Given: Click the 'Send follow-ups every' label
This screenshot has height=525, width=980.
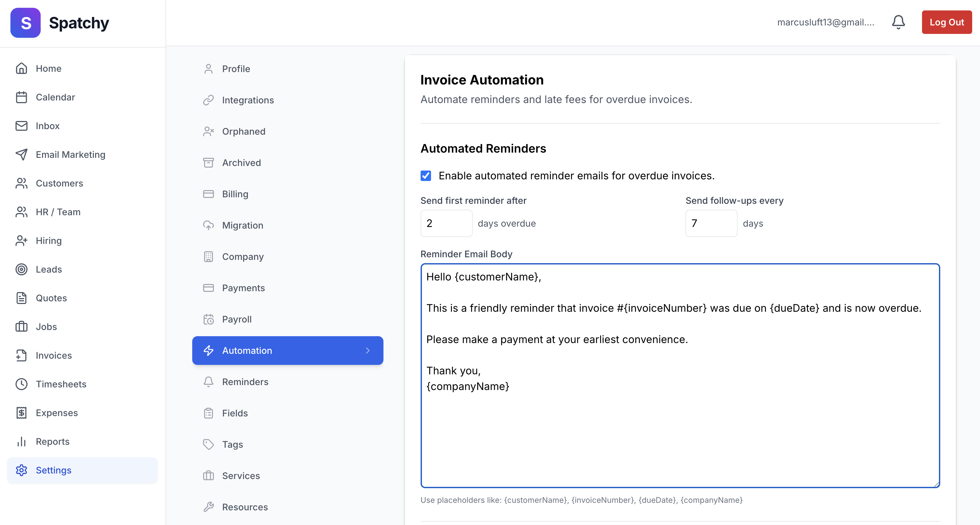Looking at the screenshot, I should [x=734, y=201].
